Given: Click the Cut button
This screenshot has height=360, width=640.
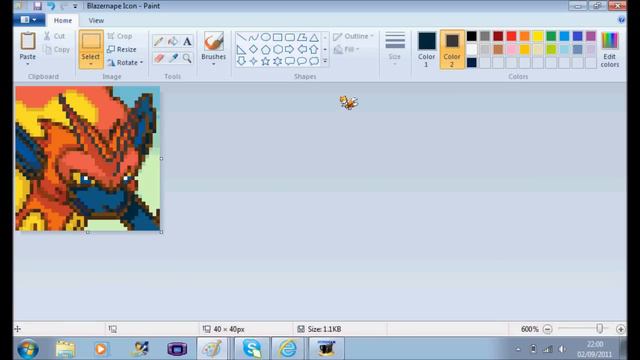Looking at the screenshot, I should (x=55, y=36).
